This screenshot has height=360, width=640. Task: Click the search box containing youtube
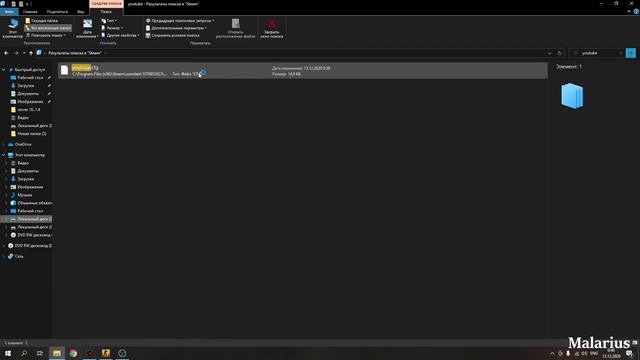coord(596,53)
